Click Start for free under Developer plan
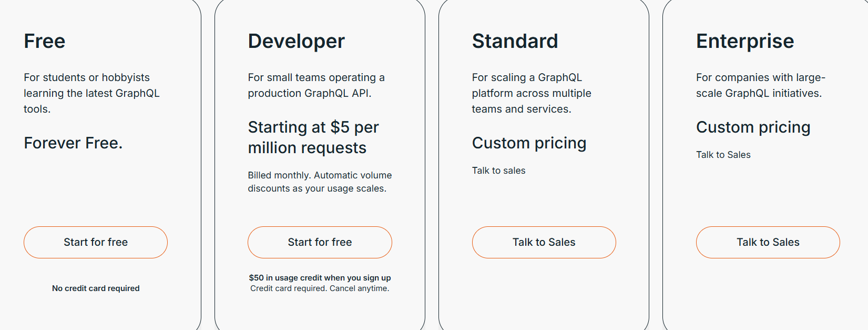868x330 pixels. coord(320,242)
